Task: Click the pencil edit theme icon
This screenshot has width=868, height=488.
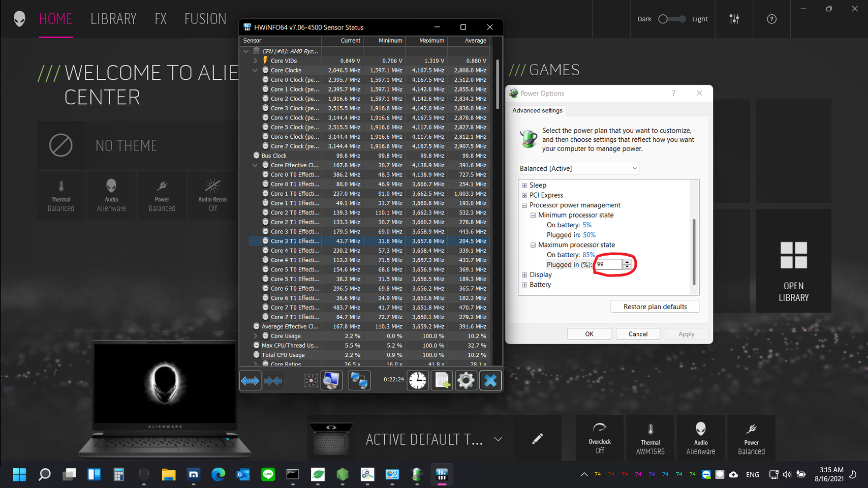Action: click(x=537, y=439)
